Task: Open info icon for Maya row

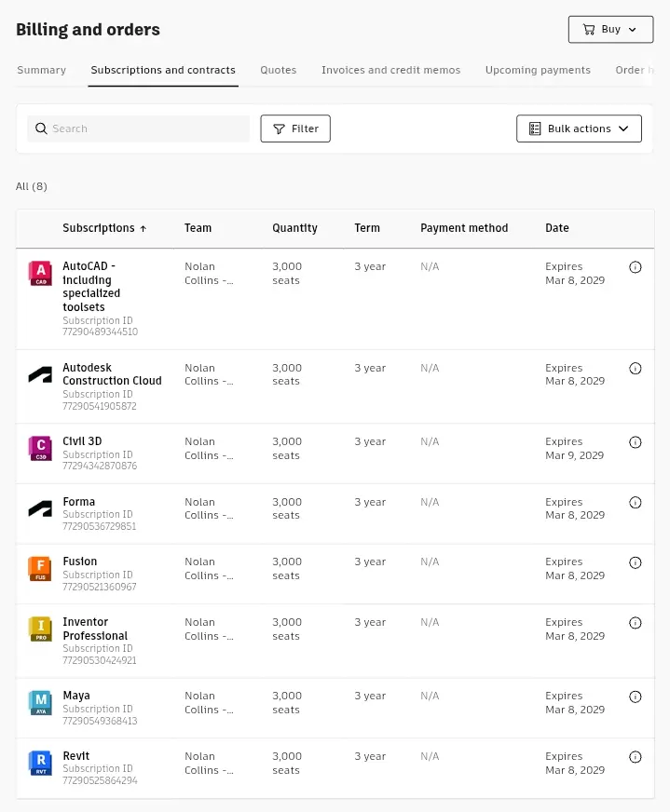Action: tap(636, 697)
